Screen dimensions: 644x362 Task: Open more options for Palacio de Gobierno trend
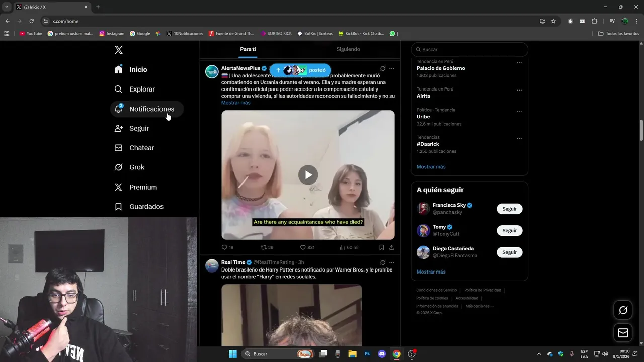pyautogui.click(x=519, y=63)
